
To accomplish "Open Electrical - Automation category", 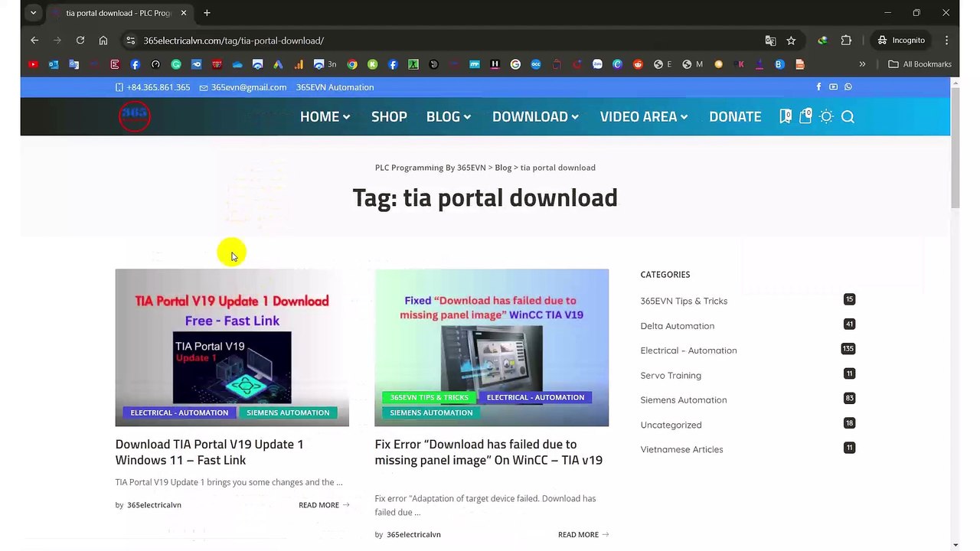I will coord(688,350).
